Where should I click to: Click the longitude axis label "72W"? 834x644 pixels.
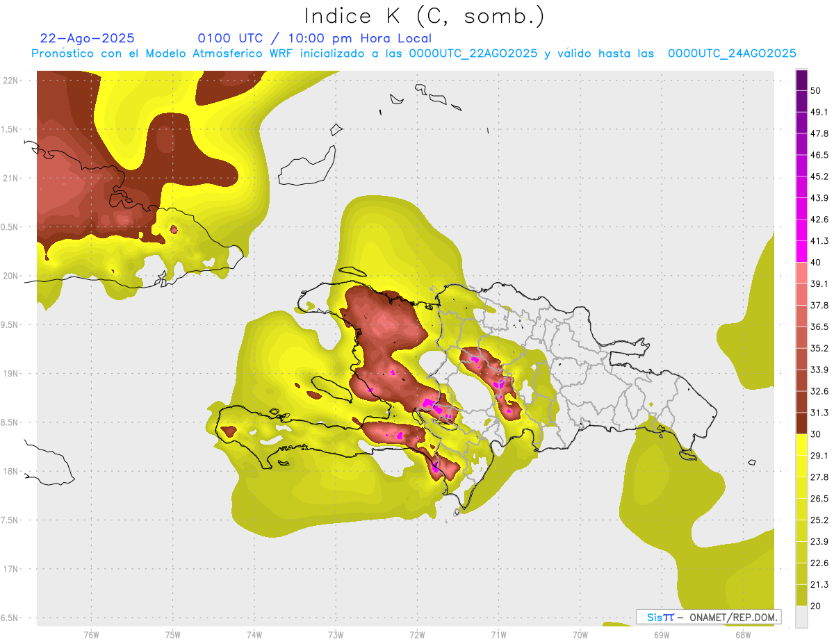pos(417,635)
